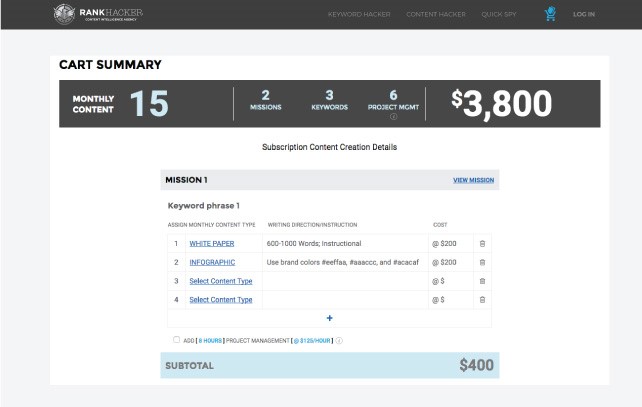Select content type for row 4

pyautogui.click(x=220, y=299)
